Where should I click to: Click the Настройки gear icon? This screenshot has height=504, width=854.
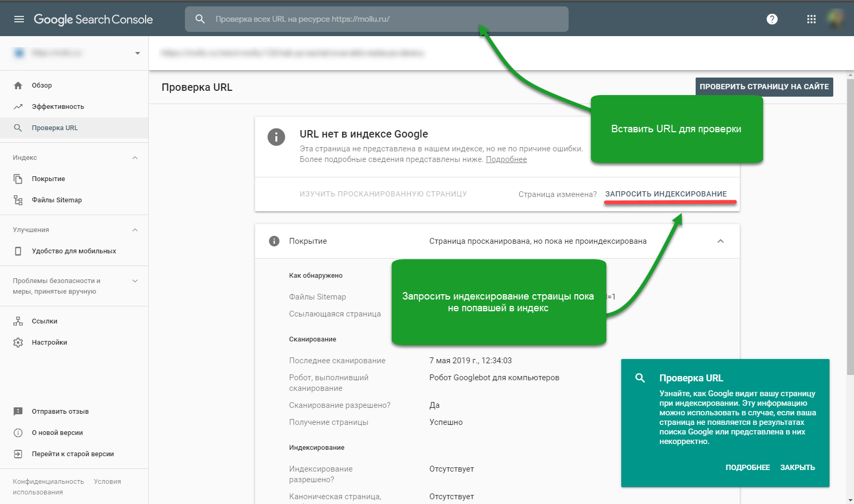coord(18,343)
